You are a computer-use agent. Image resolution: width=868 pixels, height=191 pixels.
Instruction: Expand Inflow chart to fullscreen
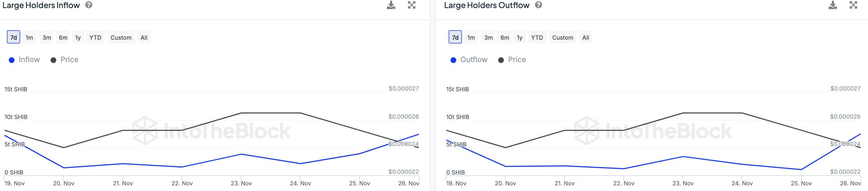(412, 5)
